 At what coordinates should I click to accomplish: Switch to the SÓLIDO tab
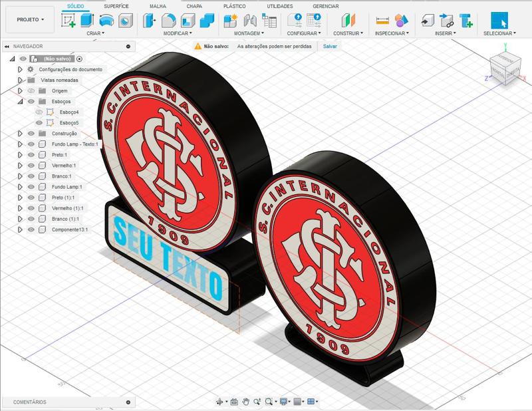pyautogui.click(x=75, y=6)
